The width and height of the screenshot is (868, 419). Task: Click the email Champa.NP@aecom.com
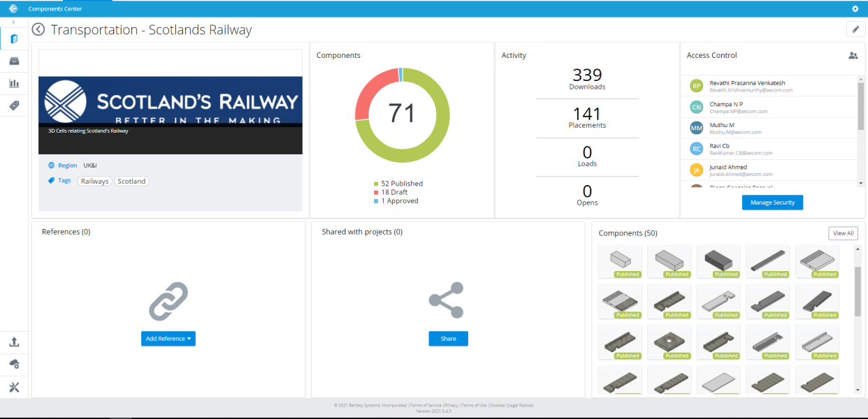pyautogui.click(x=739, y=111)
